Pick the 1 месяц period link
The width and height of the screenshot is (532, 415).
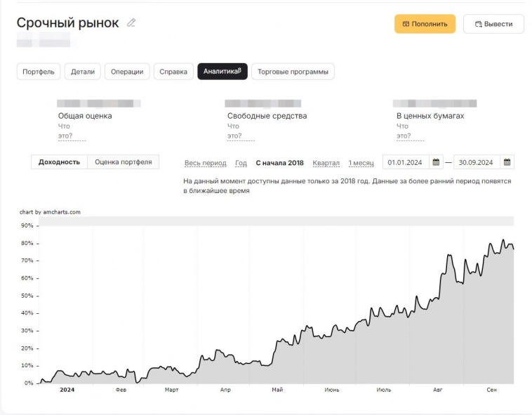pyautogui.click(x=361, y=163)
